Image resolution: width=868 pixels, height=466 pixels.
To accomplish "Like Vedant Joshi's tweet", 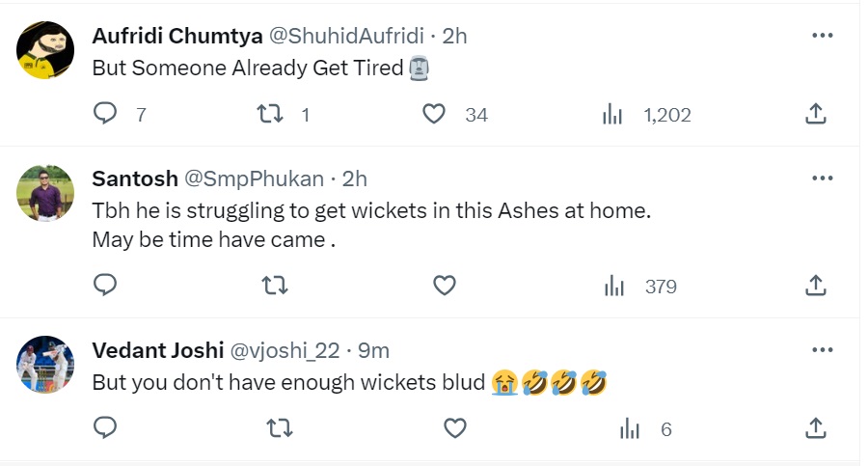I will tap(454, 427).
